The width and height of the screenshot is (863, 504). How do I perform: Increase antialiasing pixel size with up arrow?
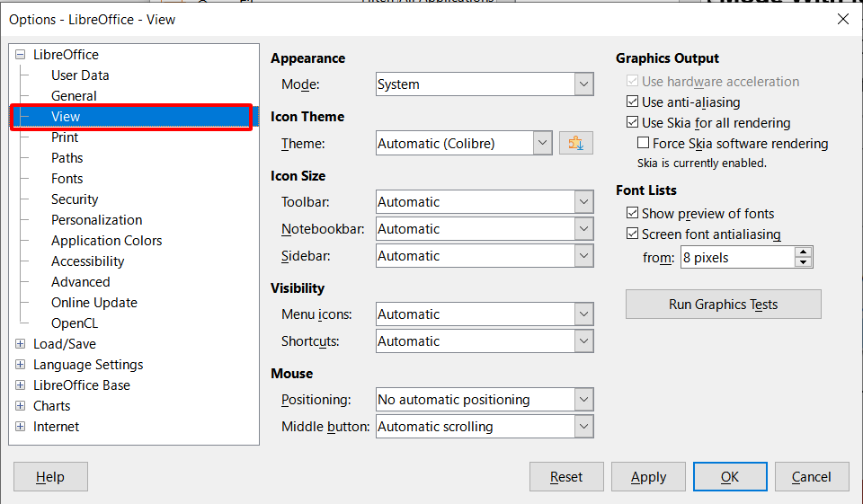[804, 252]
